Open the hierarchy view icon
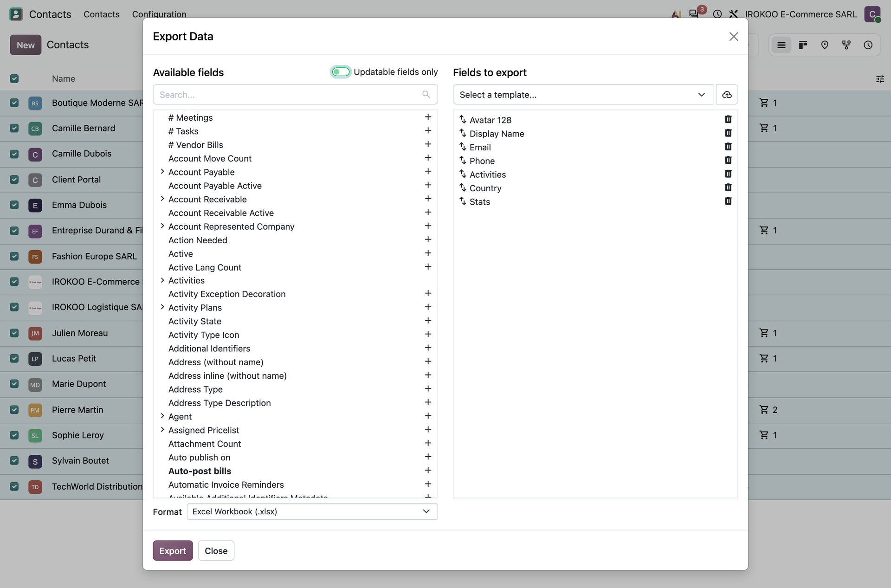The width and height of the screenshot is (891, 588). click(846, 45)
